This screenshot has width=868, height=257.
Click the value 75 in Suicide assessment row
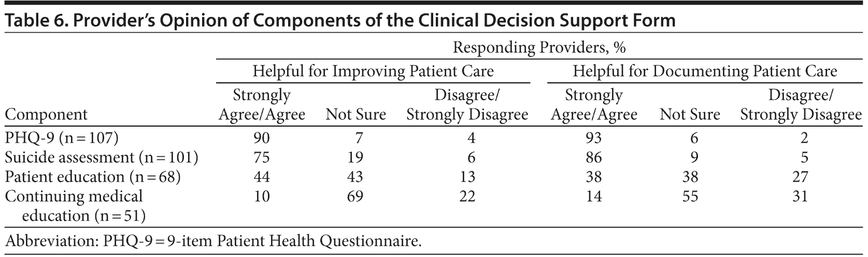point(262,157)
